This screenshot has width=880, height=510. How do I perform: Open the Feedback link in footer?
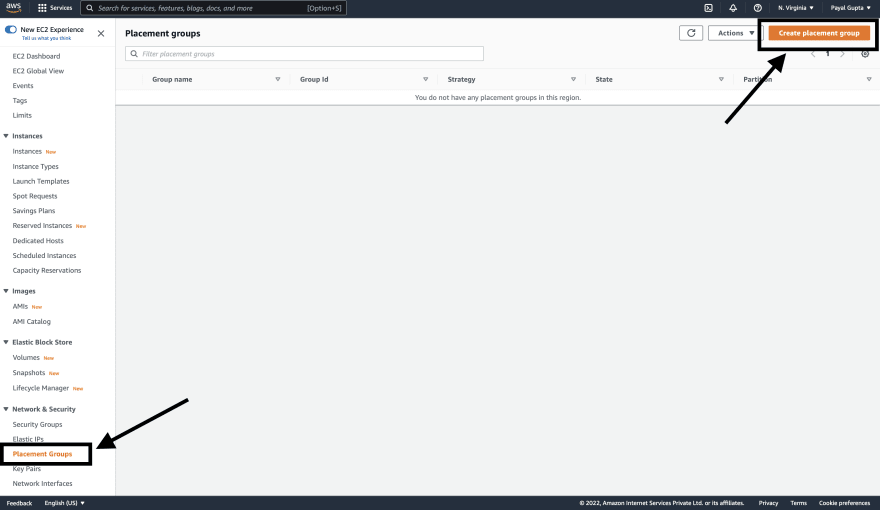[20, 503]
